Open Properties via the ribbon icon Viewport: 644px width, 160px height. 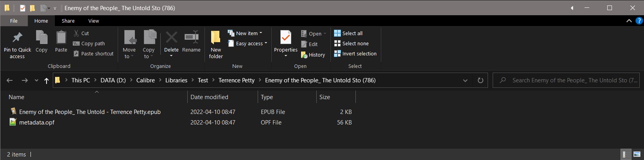point(285,38)
